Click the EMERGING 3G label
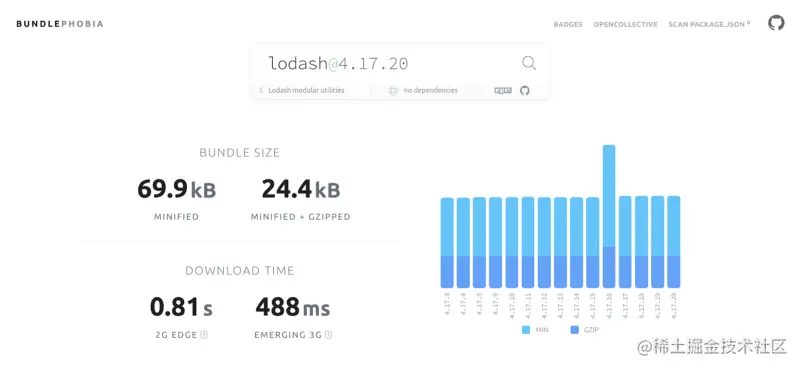This screenshot has height=369, width=800. (x=288, y=335)
